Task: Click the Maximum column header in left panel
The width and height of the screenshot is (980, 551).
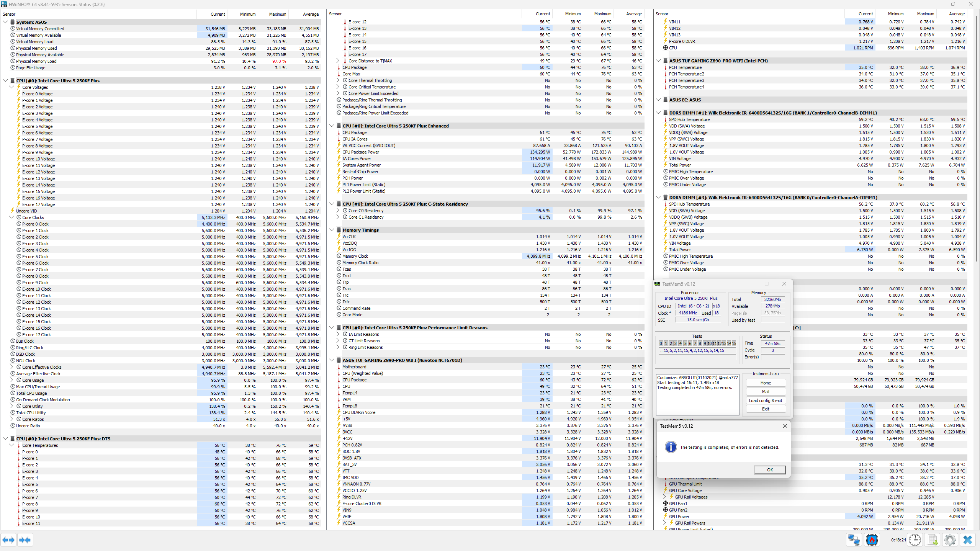Action: [x=277, y=14]
